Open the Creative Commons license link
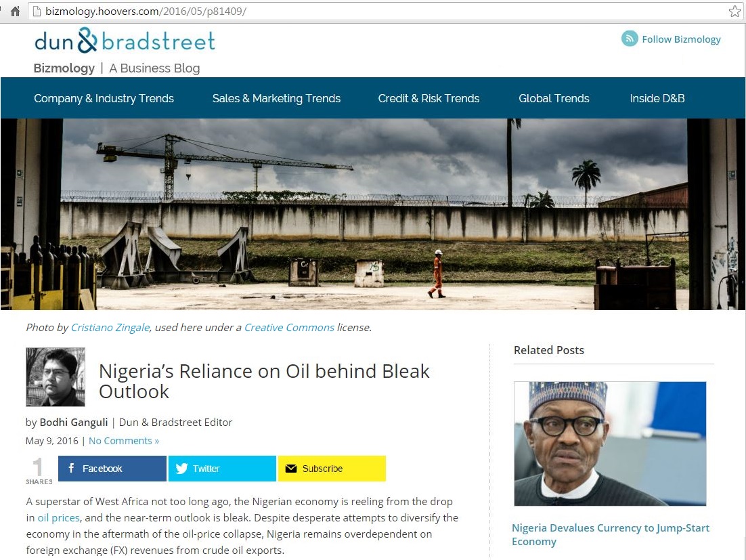The height and width of the screenshot is (560, 746). 289,327
